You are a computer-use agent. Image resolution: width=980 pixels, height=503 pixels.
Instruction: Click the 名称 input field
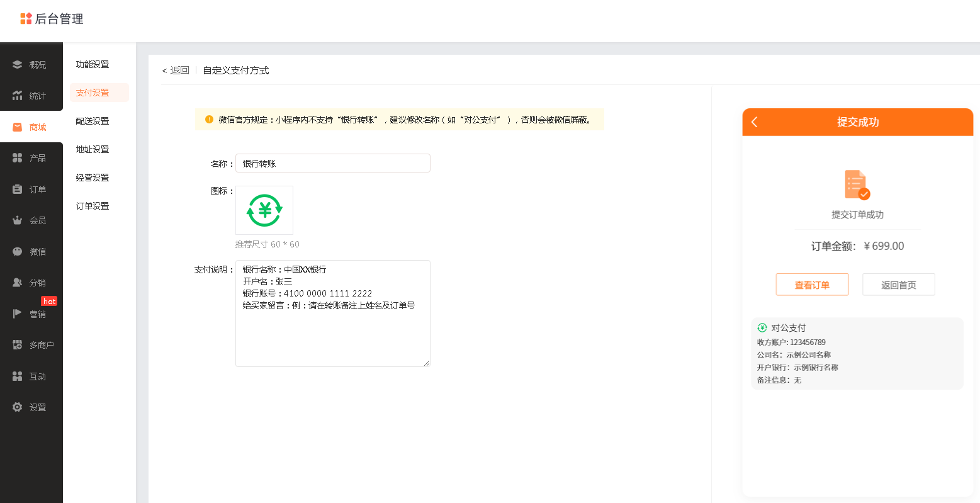click(332, 164)
